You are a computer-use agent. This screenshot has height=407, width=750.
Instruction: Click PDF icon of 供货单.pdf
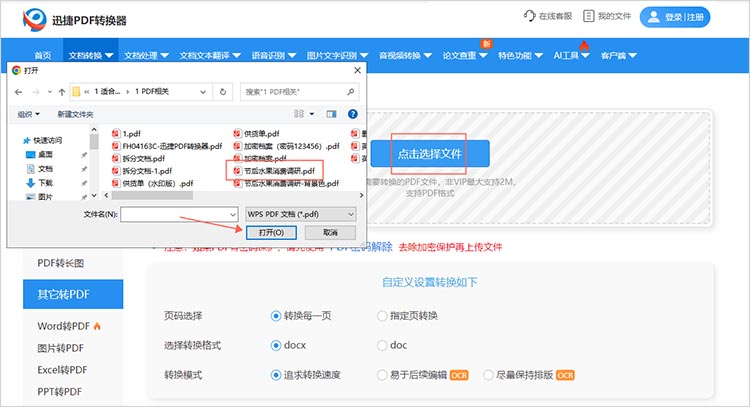pos(238,133)
